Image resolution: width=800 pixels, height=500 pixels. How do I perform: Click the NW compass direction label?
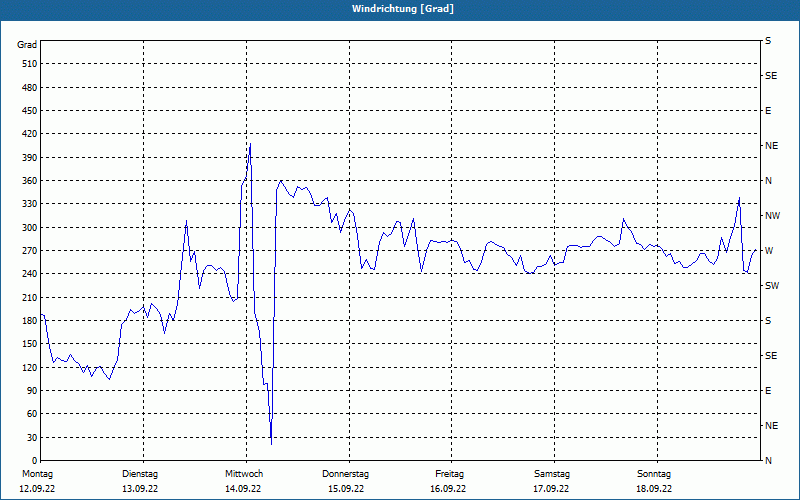(773, 216)
